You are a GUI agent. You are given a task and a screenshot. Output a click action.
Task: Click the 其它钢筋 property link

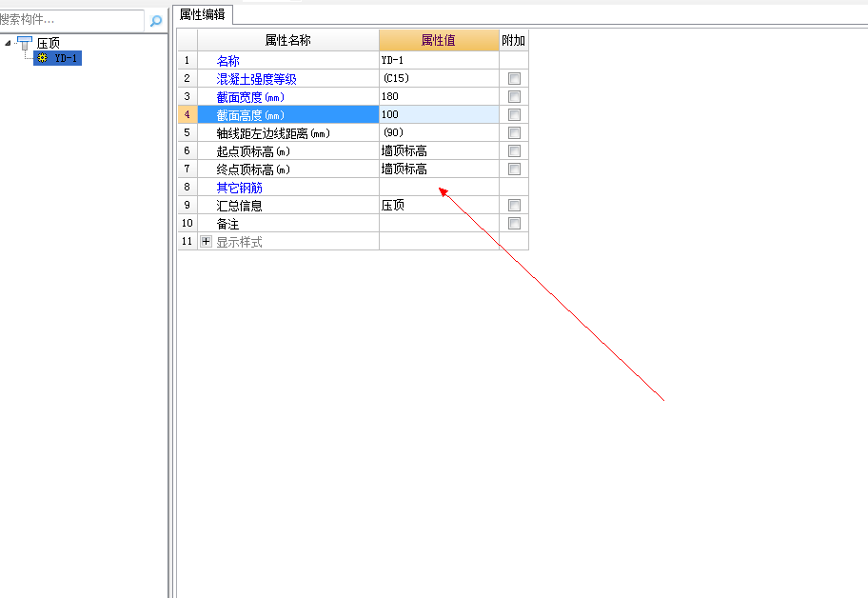pyautogui.click(x=239, y=188)
